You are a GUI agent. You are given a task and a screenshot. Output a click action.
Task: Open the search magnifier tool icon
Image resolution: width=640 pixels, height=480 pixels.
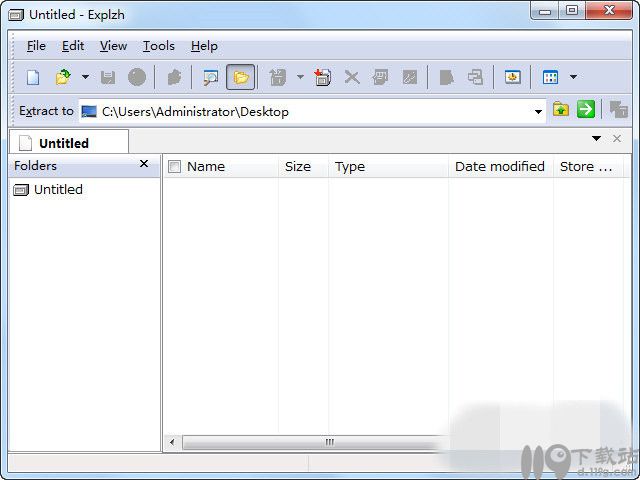pos(211,77)
